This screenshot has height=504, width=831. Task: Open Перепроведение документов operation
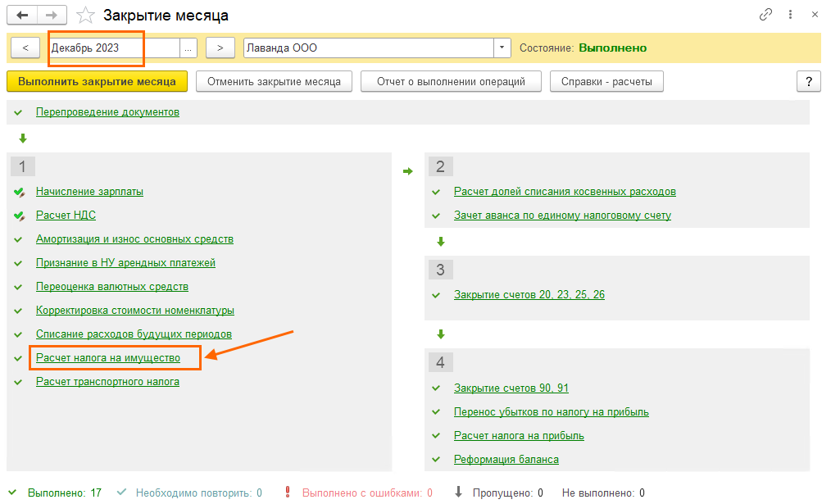point(107,112)
